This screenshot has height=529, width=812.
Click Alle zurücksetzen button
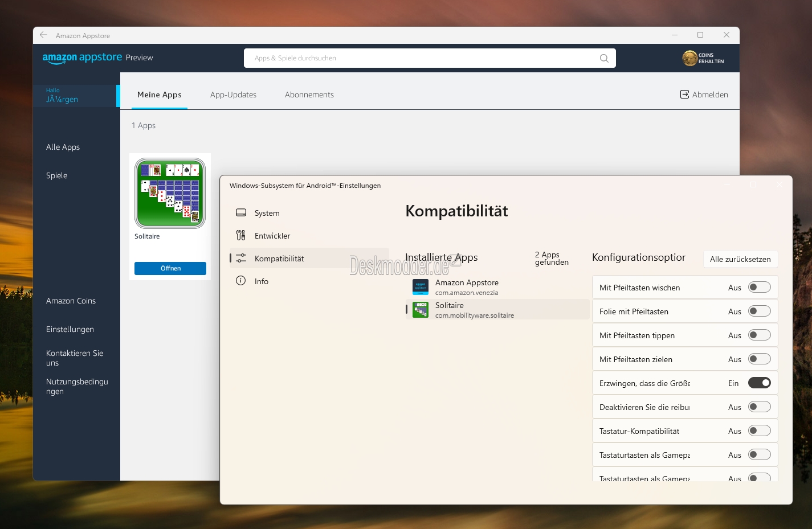click(740, 259)
